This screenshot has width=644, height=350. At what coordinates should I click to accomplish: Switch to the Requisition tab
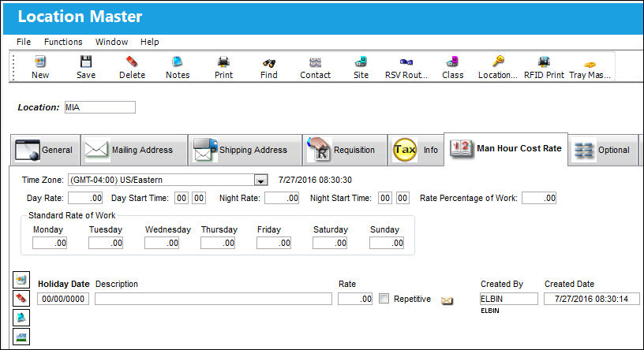345,151
